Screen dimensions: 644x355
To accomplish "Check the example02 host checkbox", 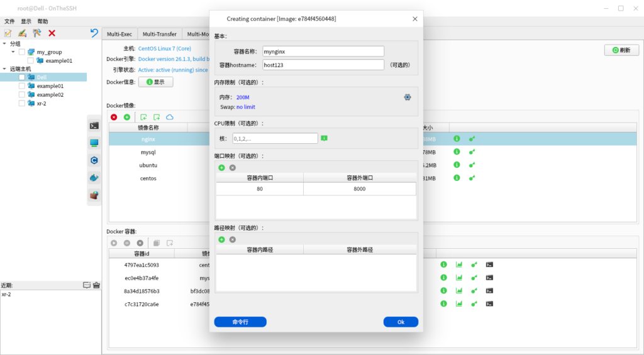I will 22,95.
